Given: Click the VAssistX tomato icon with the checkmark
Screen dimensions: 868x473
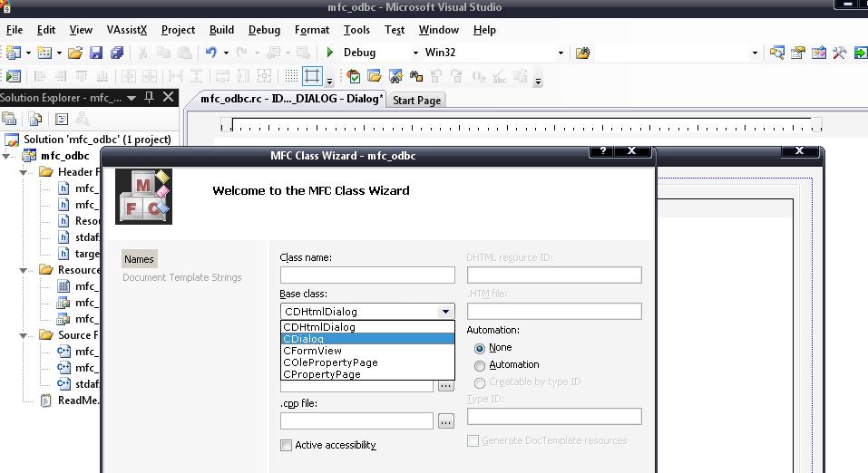Looking at the screenshot, I should pos(354,76).
